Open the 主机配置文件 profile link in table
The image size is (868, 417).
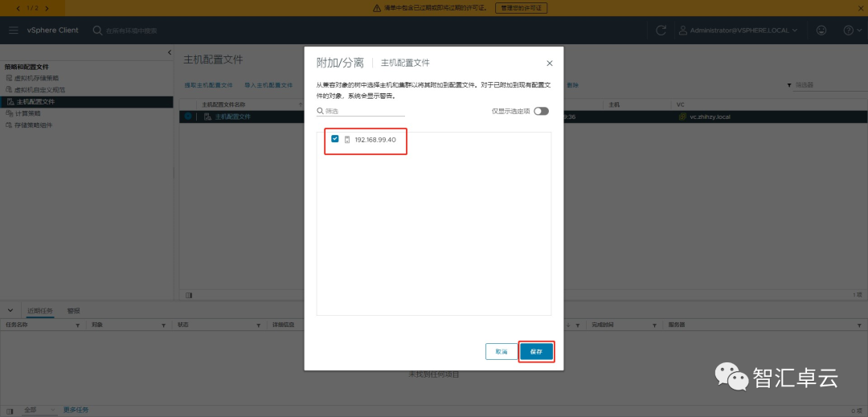click(232, 117)
